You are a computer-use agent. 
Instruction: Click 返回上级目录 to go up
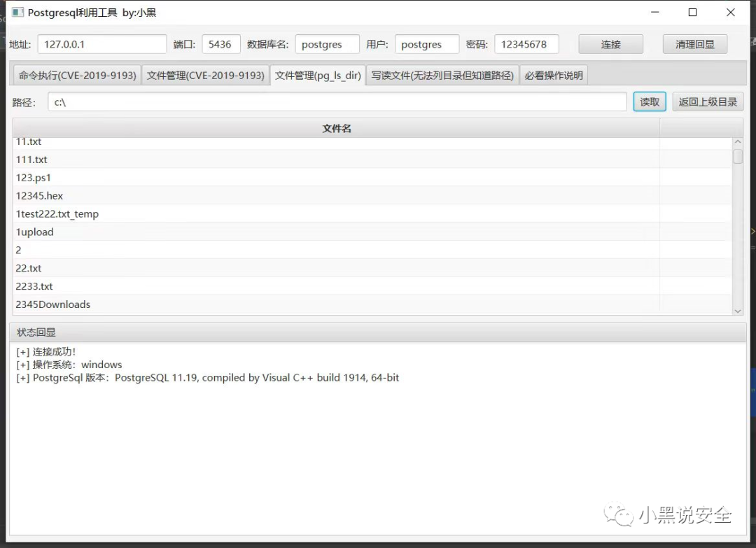point(708,101)
